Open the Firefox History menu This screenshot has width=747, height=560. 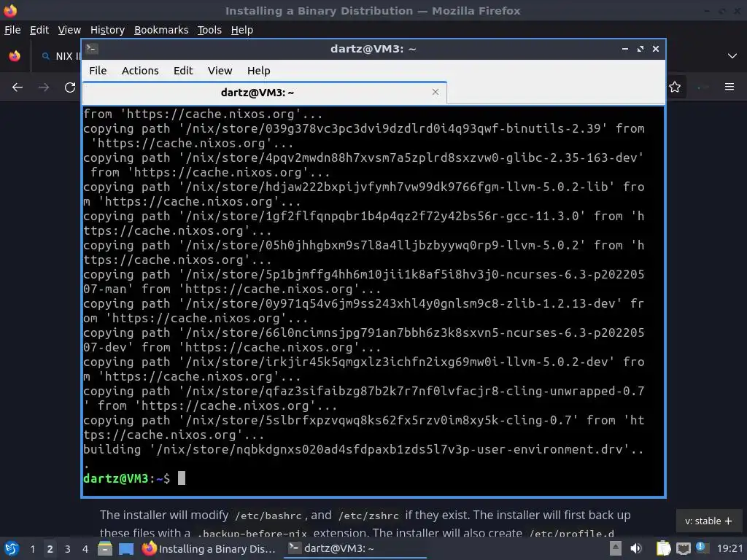tap(107, 30)
